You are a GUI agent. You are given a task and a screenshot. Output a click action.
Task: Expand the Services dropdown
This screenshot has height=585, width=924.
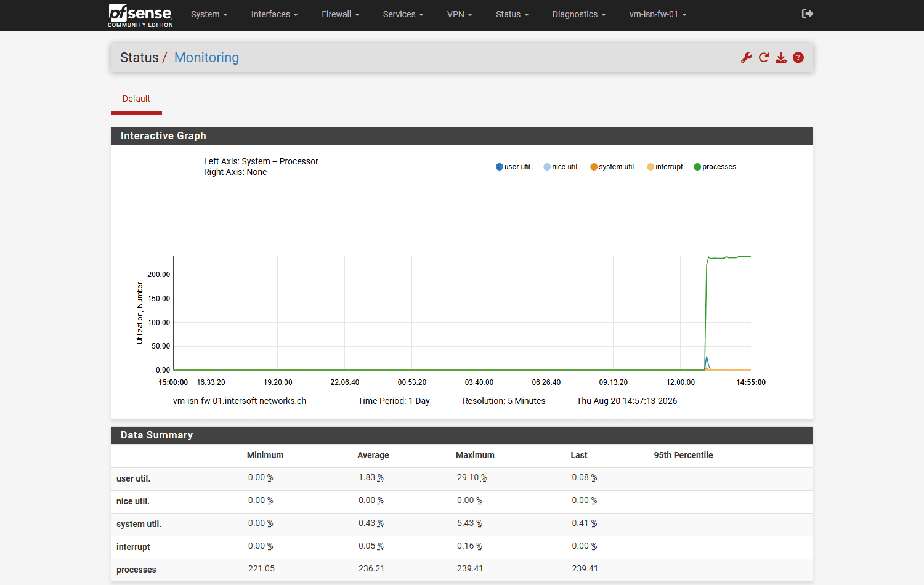[403, 14]
